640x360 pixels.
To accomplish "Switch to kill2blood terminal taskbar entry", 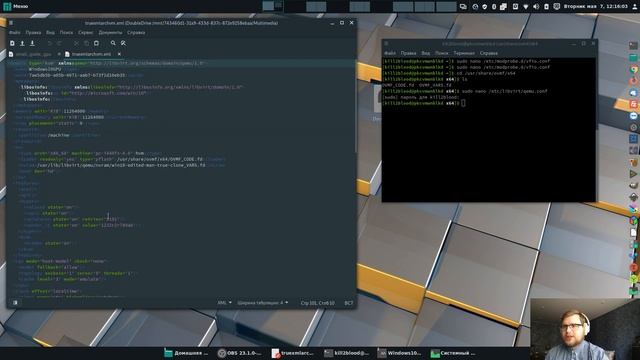I will coord(346,353).
